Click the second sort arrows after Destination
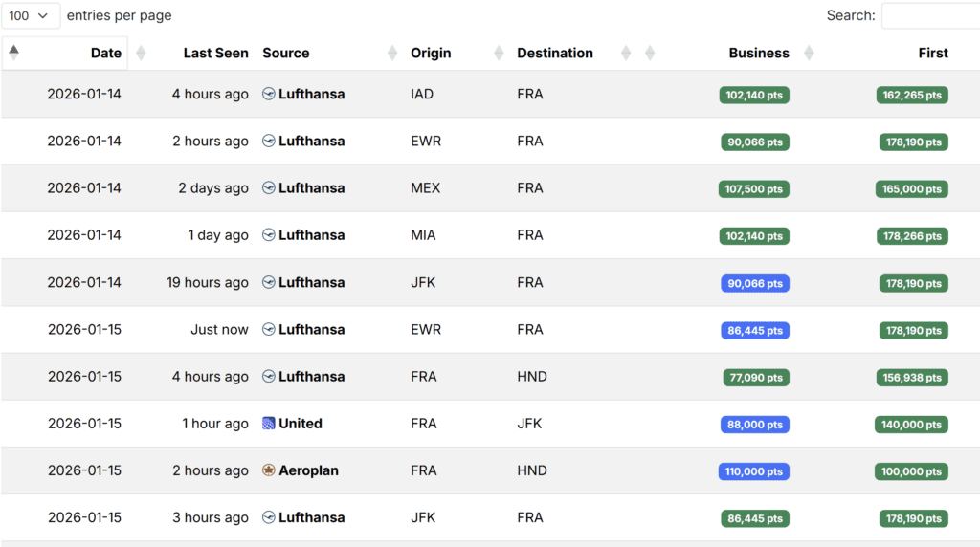This screenshot has height=547, width=980. coord(650,54)
